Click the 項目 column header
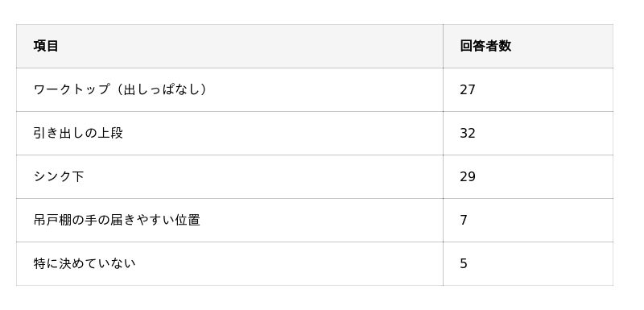 229,46
